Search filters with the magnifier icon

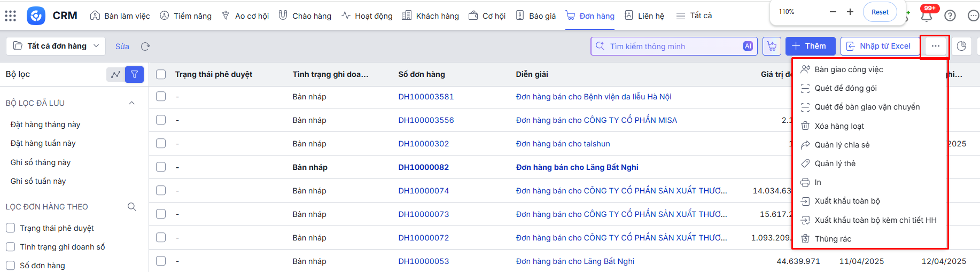point(132,207)
